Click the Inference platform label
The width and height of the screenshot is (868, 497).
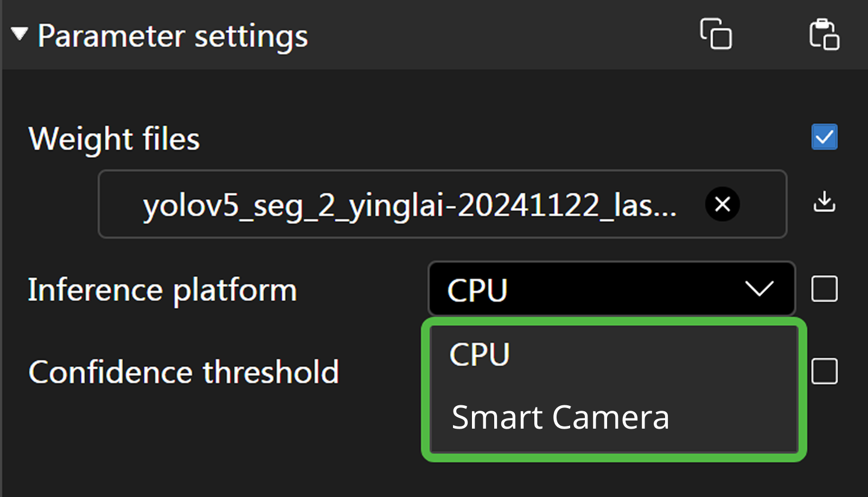pos(162,290)
